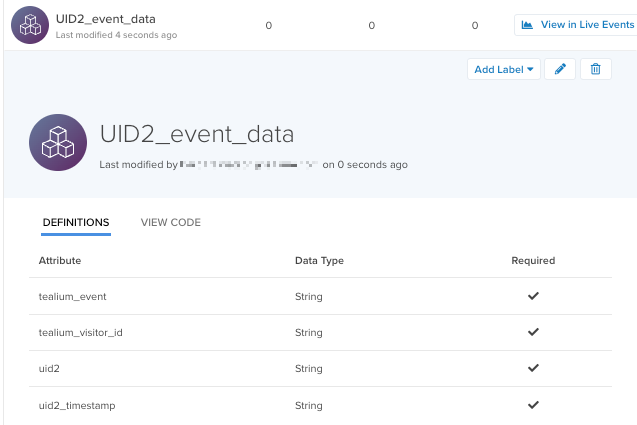Click the trash delete icon
This screenshot has height=425, width=637.
[x=596, y=69]
